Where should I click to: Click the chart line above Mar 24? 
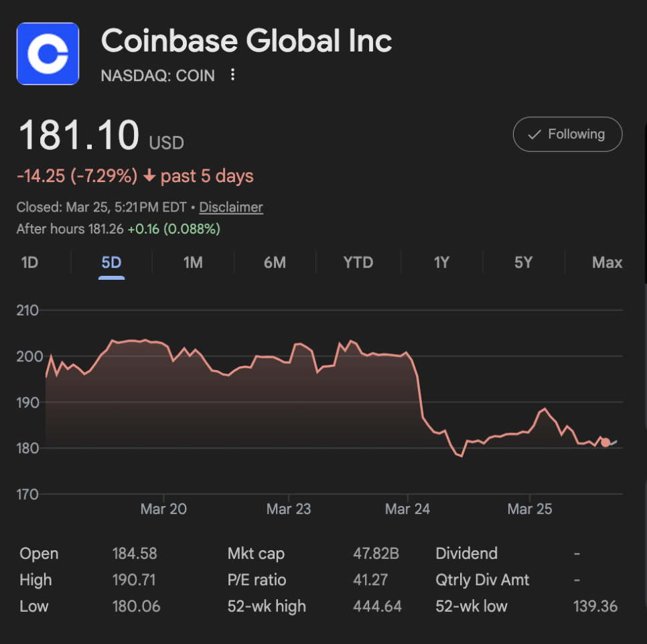[408, 353]
